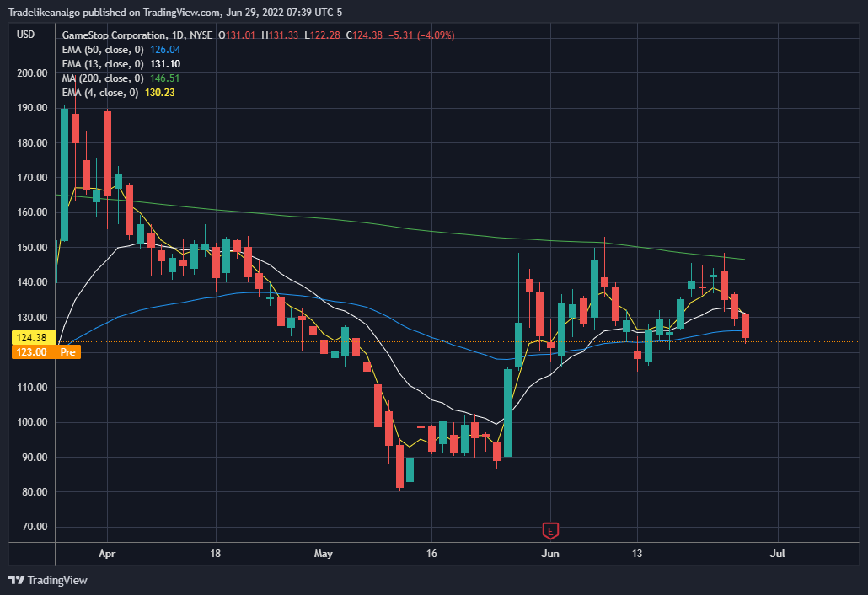Screen dimensions: 868x595
Task: Click the 100.00 price axis label
Action: (x=32, y=421)
